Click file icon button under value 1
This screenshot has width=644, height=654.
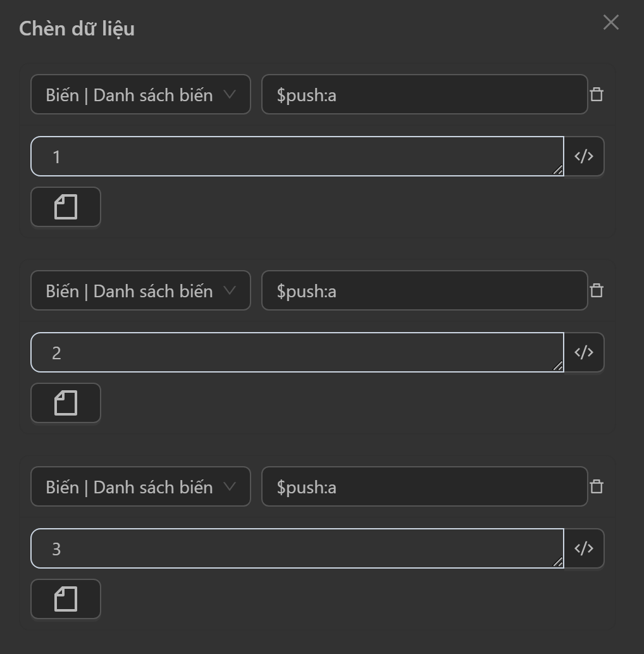(66, 207)
